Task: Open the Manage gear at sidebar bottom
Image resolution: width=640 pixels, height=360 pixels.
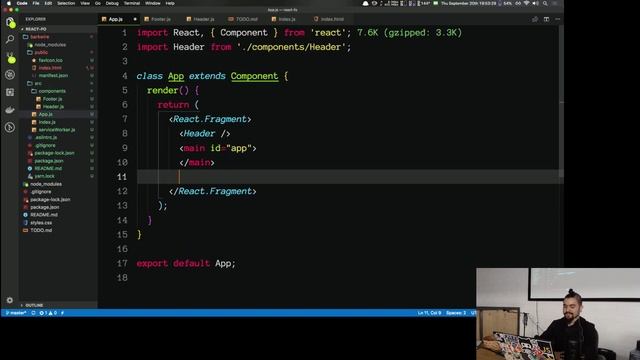Action: click(10, 300)
